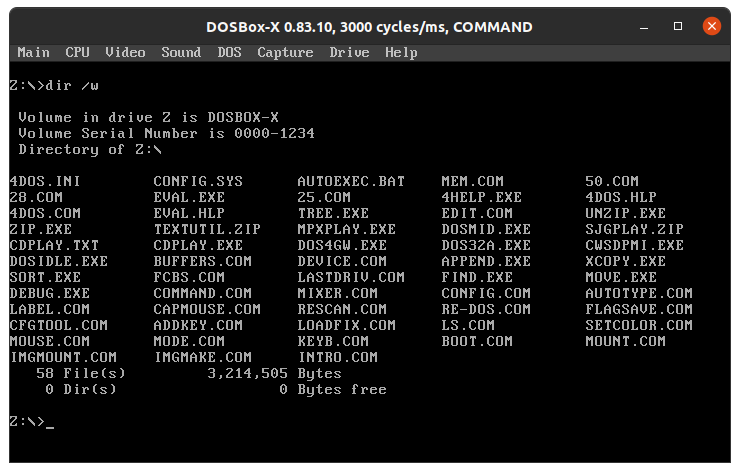Click the KEYB.COM file name
The image size is (740, 472).
click(333, 342)
